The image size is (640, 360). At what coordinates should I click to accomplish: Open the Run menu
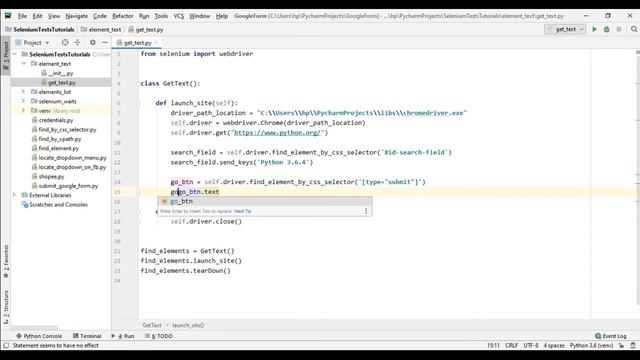144,16
